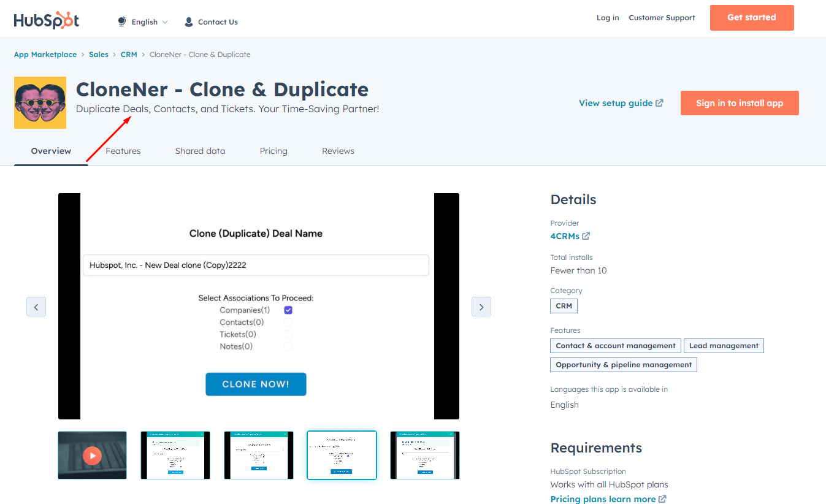The height and width of the screenshot is (504, 826).
Task: Click the globe language icon
Action: (x=121, y=21)
